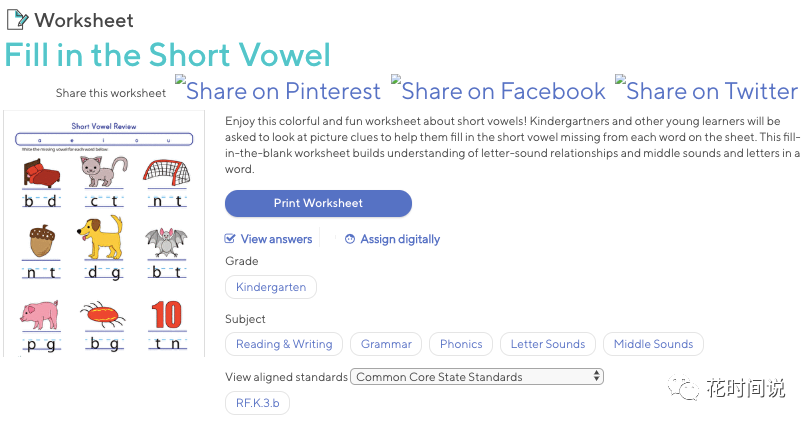
Task: Open the View answers link
Action: pyautogui.click(x=276, y=239)
